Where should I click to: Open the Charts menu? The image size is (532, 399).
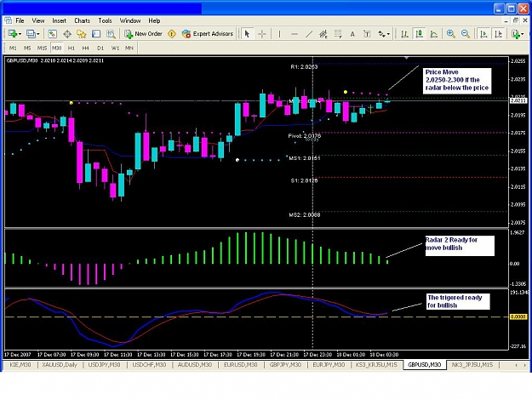click(x=82, y=20)
